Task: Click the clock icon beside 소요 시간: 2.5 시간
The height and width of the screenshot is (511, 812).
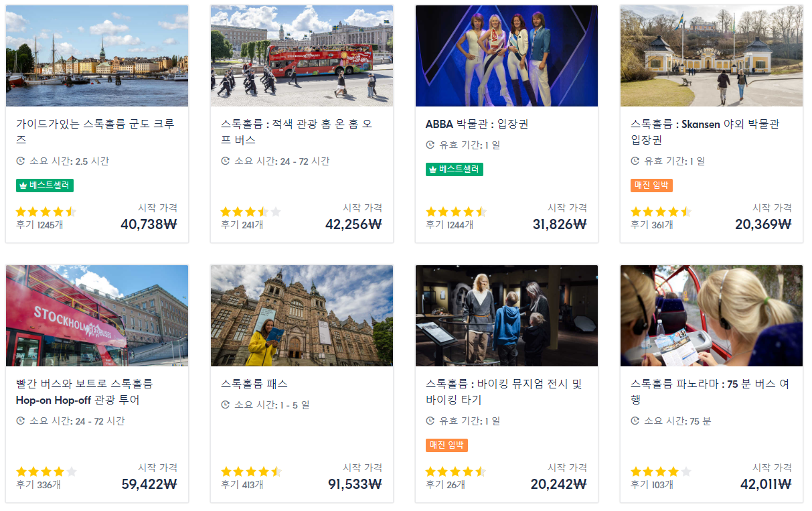Action: (x=20, y=161)
